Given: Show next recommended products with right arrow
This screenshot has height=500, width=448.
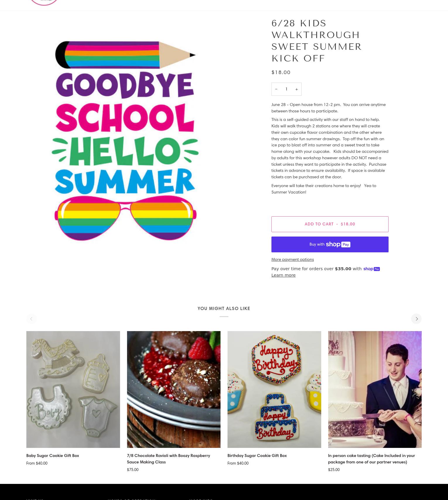Looking at the screenshot, I should [x=416, y=319].
